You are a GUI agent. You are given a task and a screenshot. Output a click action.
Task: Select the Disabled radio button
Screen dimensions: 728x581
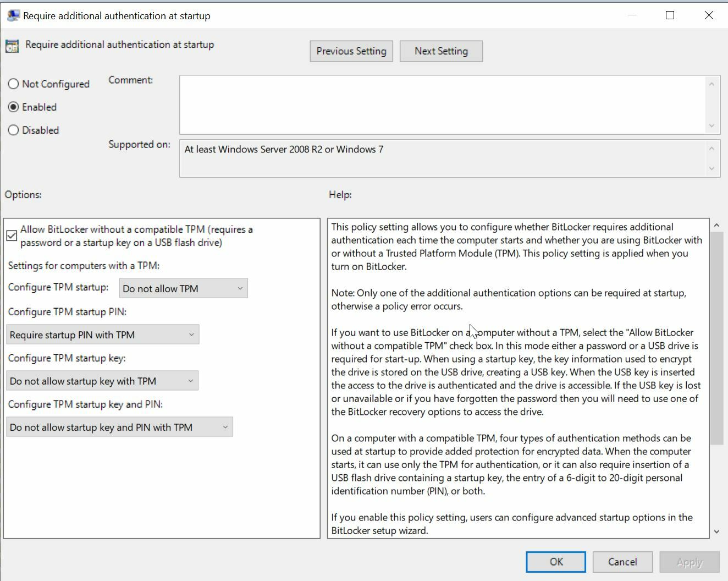13,130
